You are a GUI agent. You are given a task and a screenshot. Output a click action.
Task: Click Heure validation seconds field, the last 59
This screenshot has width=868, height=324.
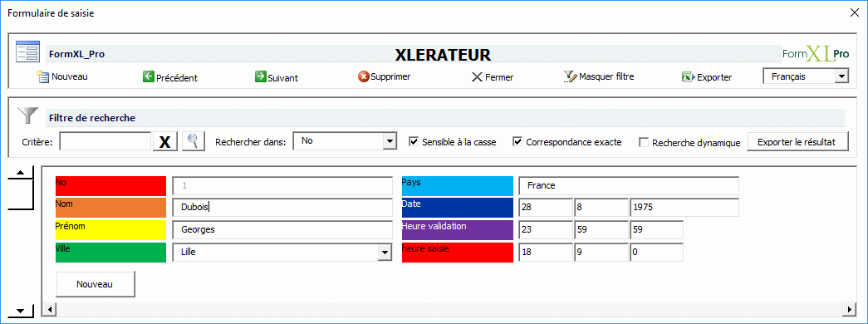tap(656, 229)
